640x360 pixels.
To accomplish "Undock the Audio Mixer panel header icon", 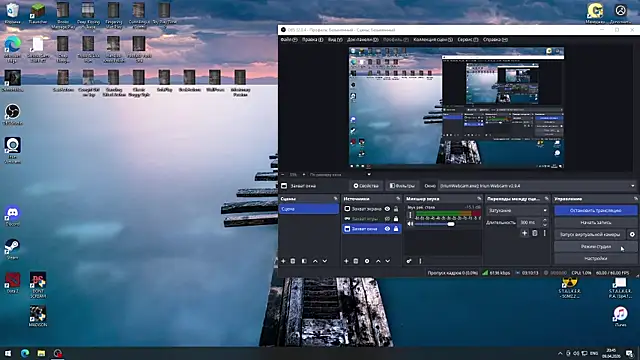I will (x=479, y=199).
